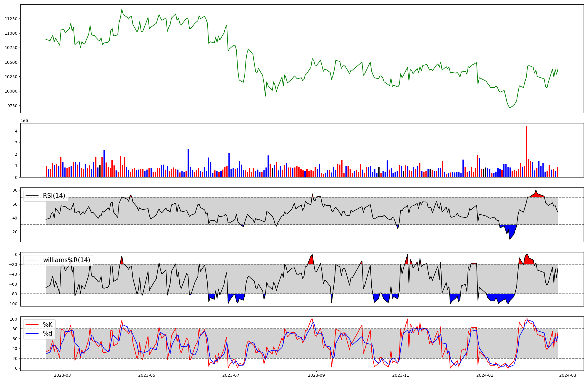Click the %K legend entry
The height and width of the screenshot is (382, 588).
(x=48, y=325)
